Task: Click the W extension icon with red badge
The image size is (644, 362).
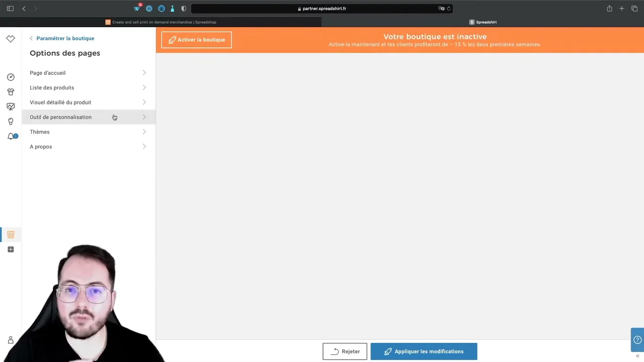Action: [x=137, y=8]
